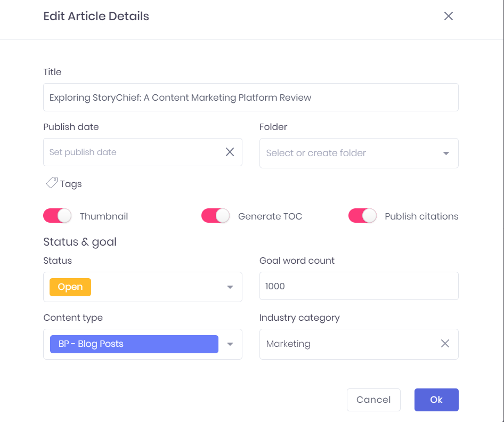Select the orange Open status badge
The width and height of the screenshot is (504, 422).
tap(70, 287)
